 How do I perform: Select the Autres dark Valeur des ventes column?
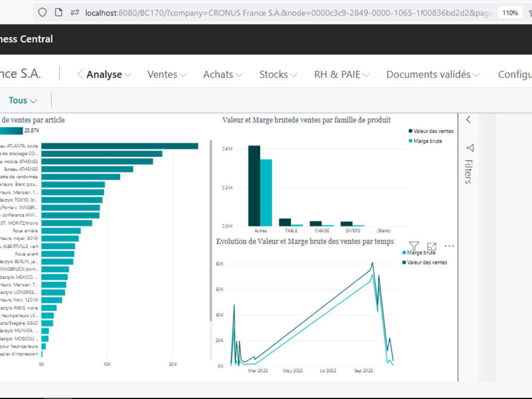[254, 186]
